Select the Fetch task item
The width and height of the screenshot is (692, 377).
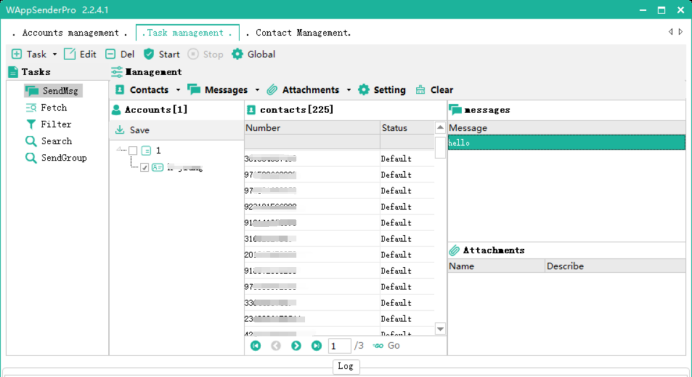47,108
